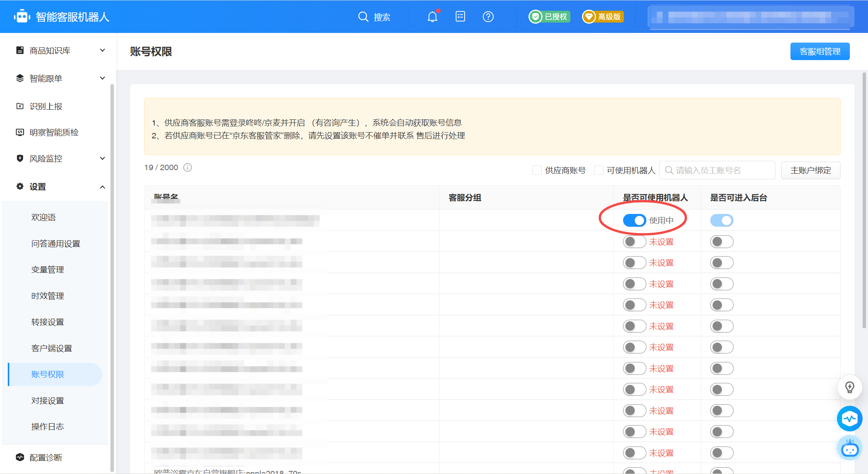This screenshot has height=474, width=868.
Task: Click the 未设置 label in the second row
Action: point(661,242)
